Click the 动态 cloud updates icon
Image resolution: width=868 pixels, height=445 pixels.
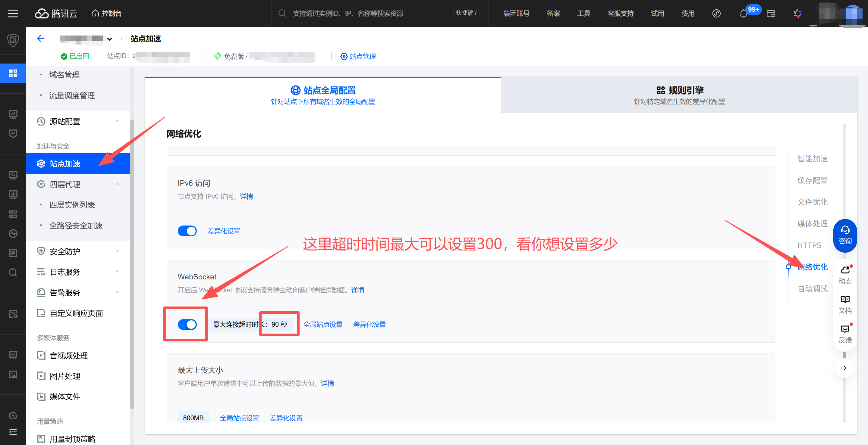click(x=845, y=274)
